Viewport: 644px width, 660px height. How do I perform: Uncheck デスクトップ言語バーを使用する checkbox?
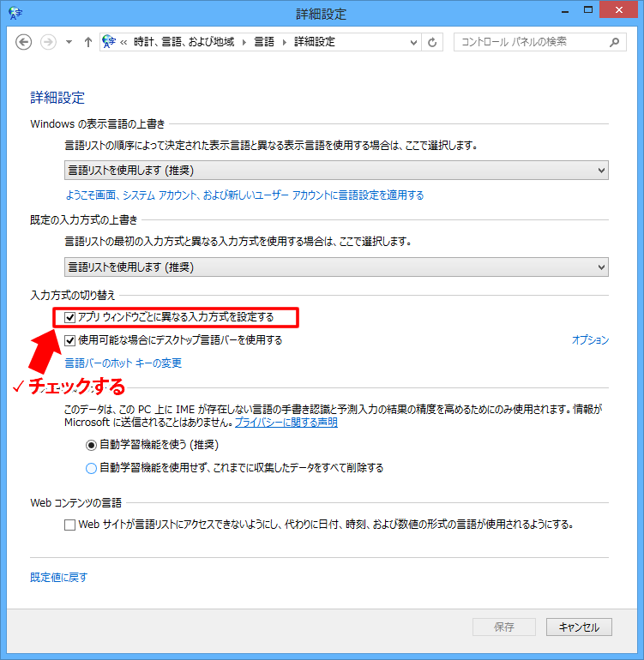point(70,340)
